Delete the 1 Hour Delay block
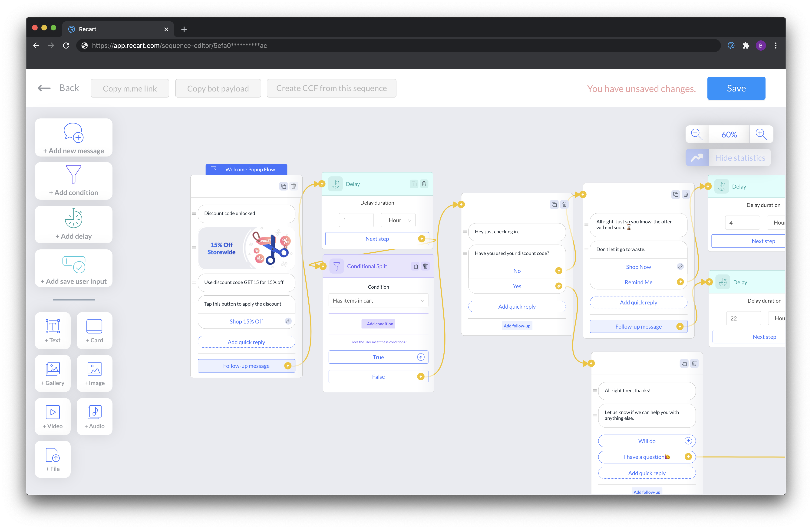Viewport: 812px width, 529px height. pyautogui.click(x=424, y=184)
